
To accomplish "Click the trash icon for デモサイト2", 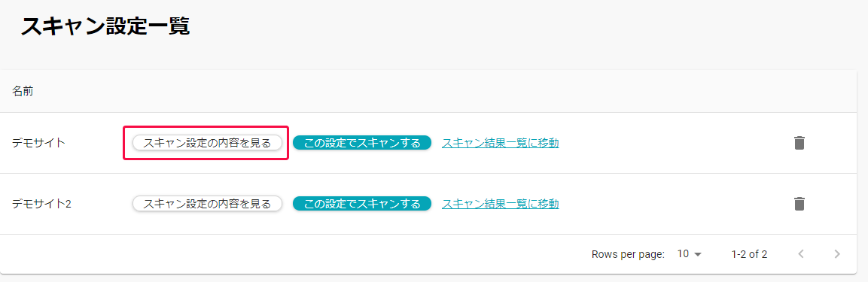I will click(x=798, y=204).
